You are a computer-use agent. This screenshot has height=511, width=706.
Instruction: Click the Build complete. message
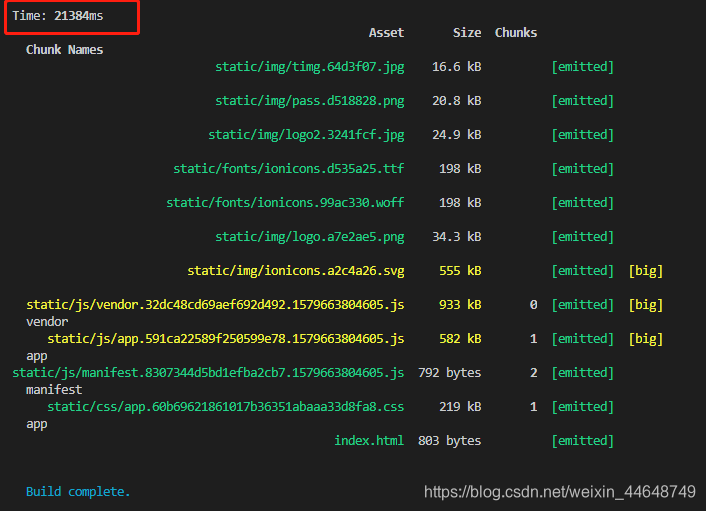[78, 492]
